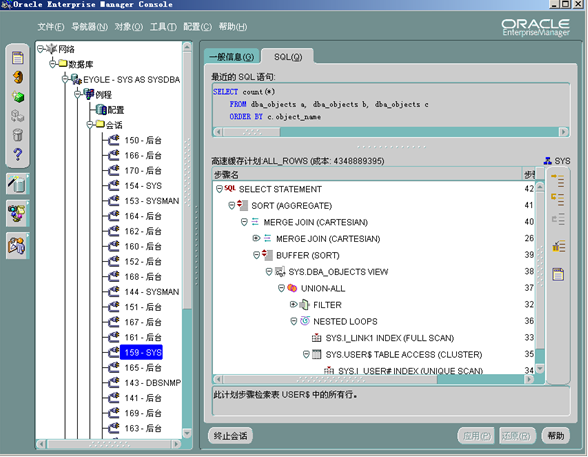The height and width of the screenshot is (457, 588).
Task: Click the navigator tree vertical scrollbar
Action: [187, 240]
